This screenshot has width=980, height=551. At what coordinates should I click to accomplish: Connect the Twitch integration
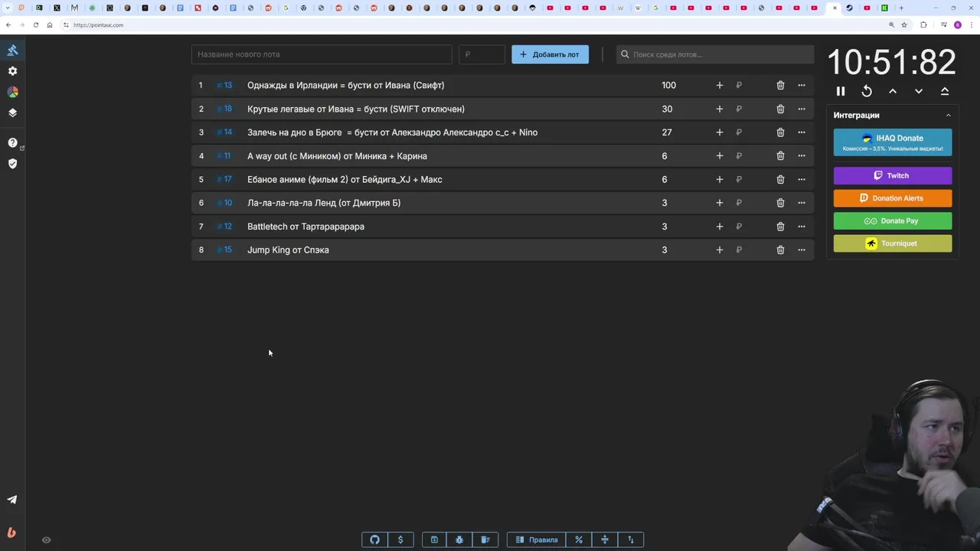pos(893,175)
